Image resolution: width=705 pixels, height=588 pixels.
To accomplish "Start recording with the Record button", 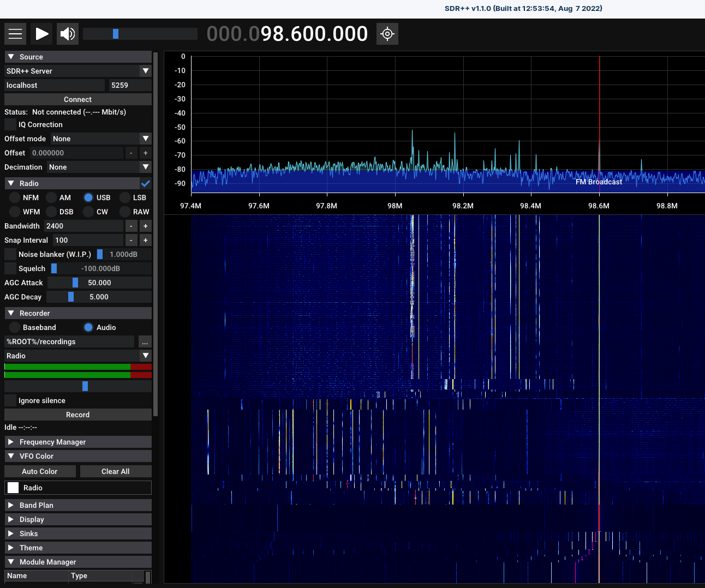I will [x=77, y=415].
